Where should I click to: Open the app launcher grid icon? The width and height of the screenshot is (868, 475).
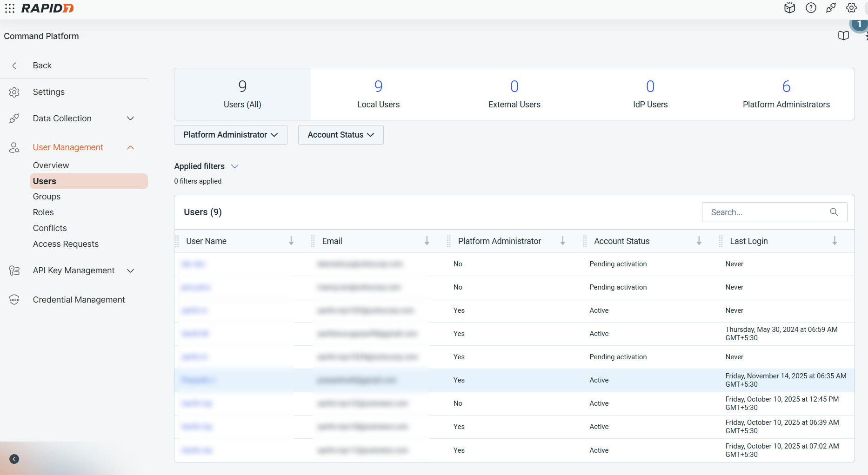pyautogui.click(x=10, y=8)
